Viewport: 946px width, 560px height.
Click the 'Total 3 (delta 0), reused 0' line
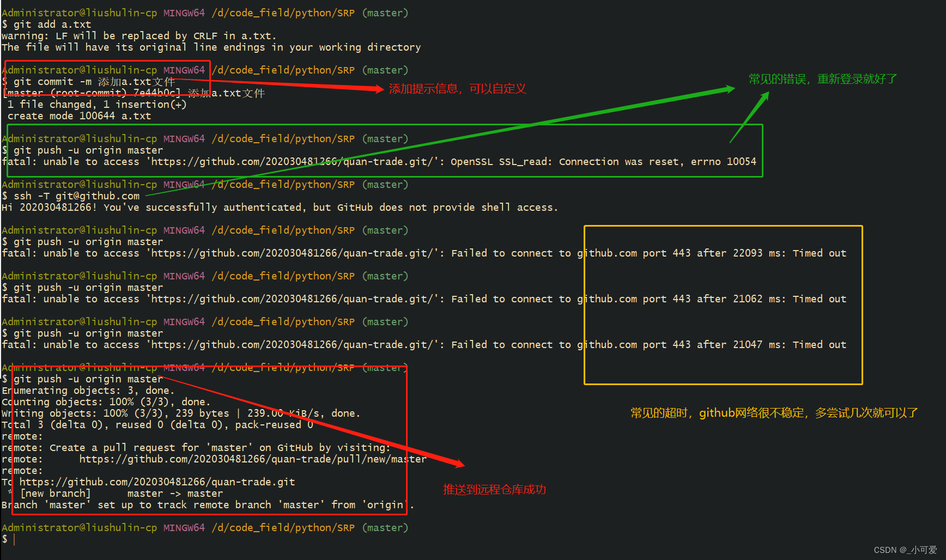tap(157, 425)
